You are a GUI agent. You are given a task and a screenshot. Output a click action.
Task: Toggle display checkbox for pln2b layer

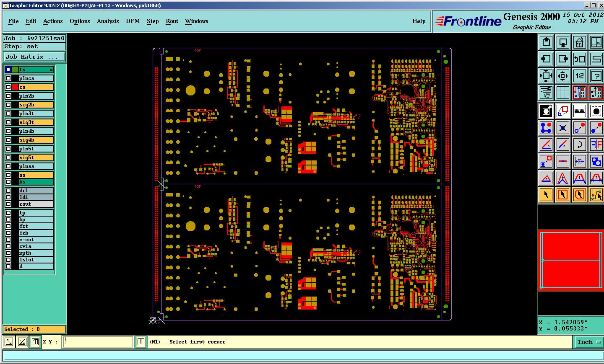tap(8, 96)
